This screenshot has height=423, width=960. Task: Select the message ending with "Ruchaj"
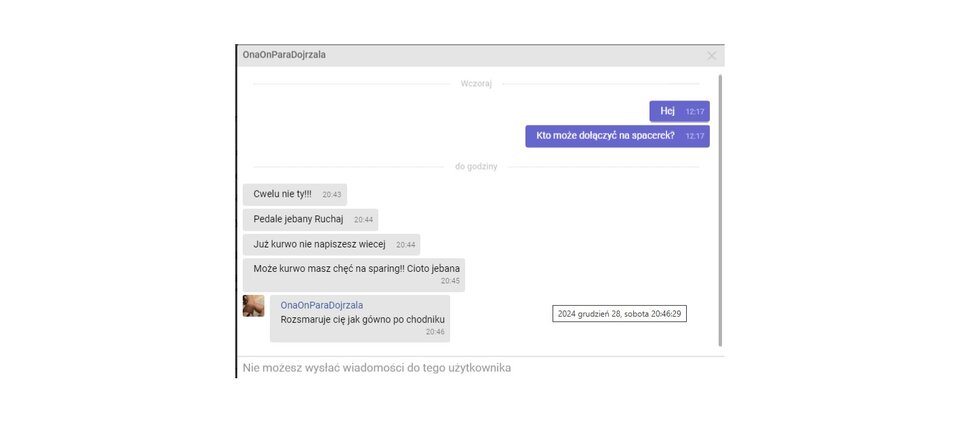298,219
